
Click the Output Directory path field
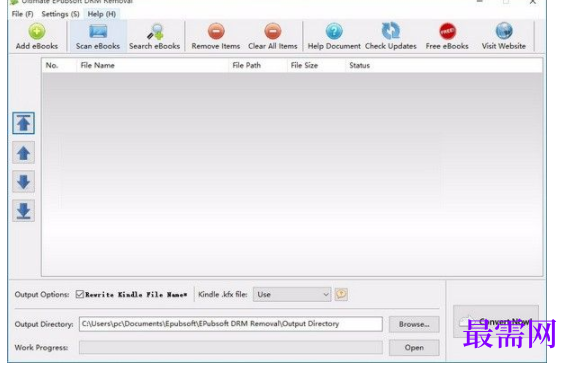click(x=231, y=324)
